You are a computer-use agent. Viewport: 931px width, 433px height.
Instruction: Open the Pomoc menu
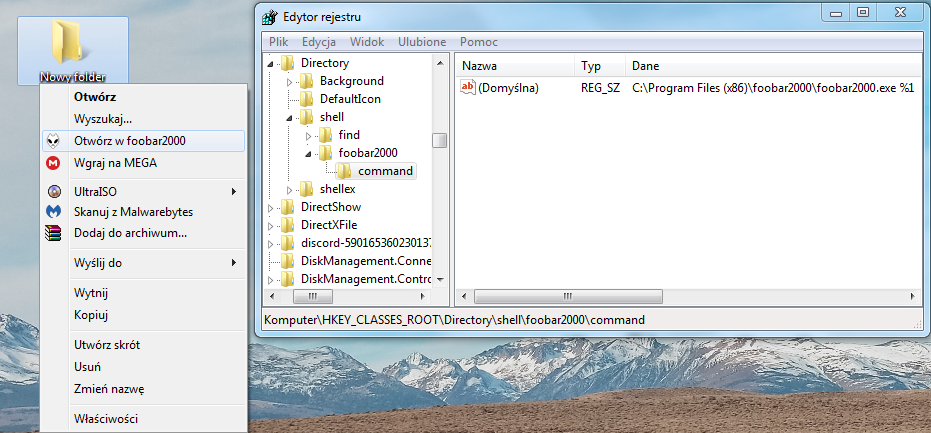coord(479,42)
